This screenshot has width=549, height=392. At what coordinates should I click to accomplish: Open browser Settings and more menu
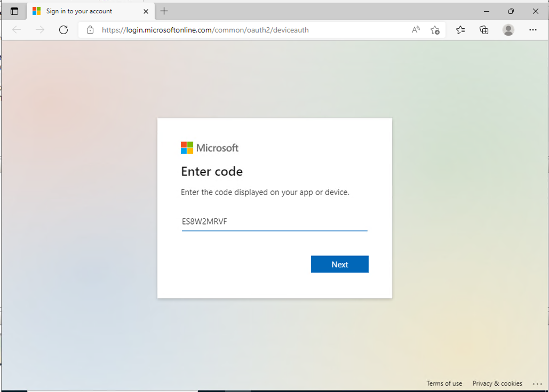pos(533,30)
